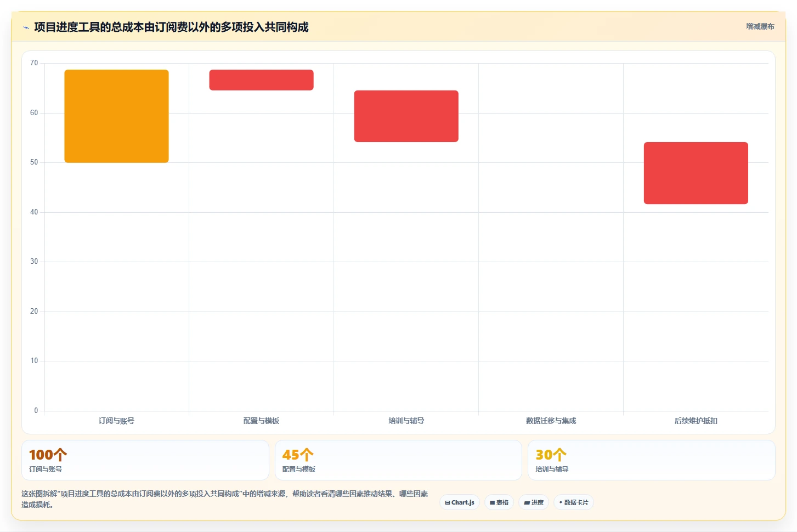Click the y-axis value 60
This screenshot has height=532, width=797.
34,113
